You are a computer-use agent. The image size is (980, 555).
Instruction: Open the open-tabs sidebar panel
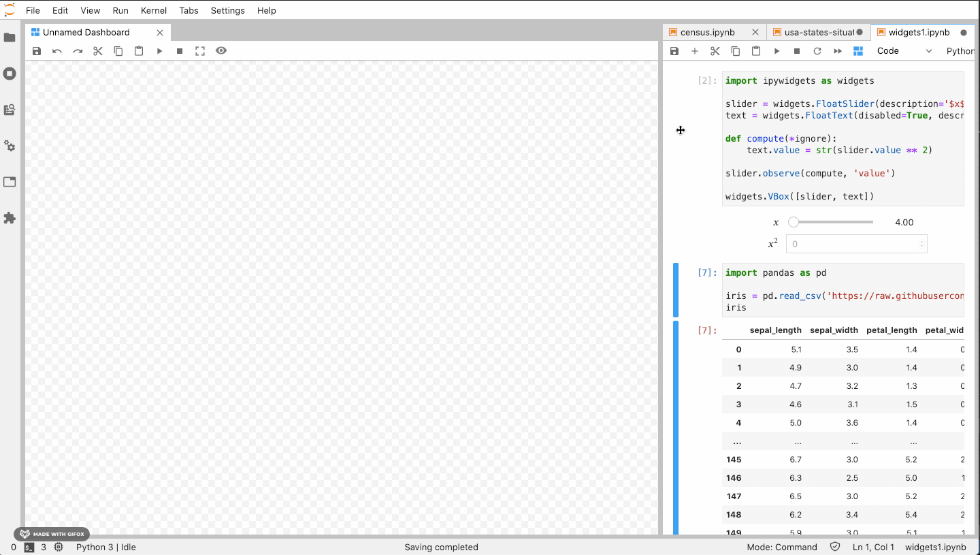coord(10,182)
